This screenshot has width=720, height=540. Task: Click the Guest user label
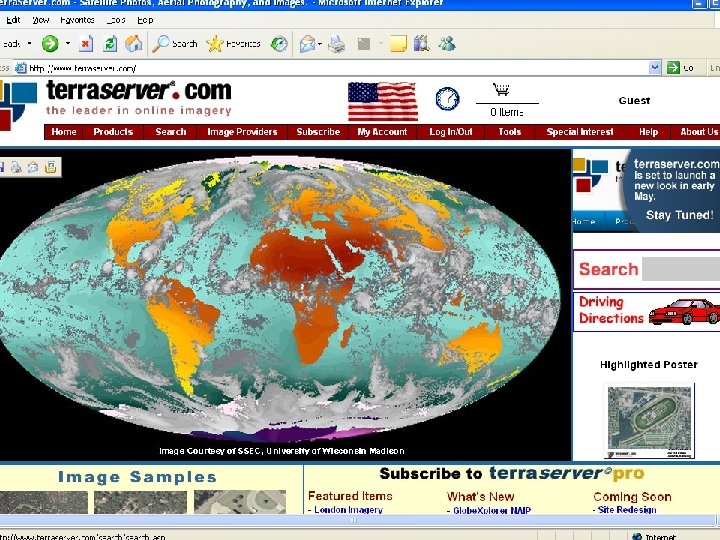coord(634,101)
